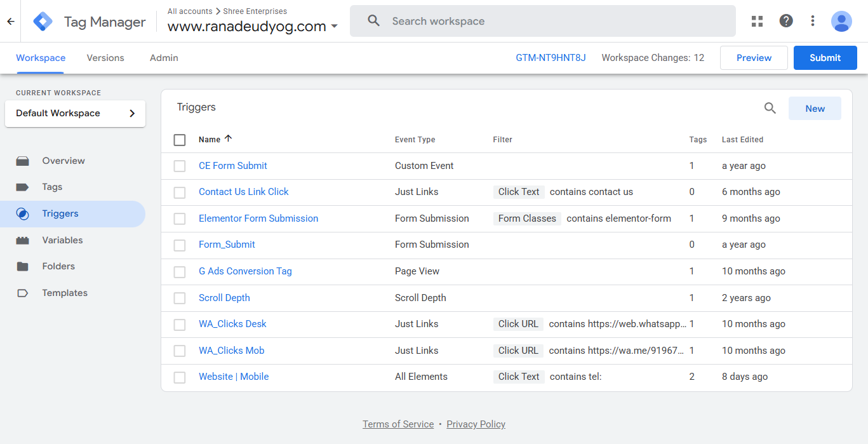Viewport: 868px width, 444px height.
Task: Open the CE Form Submit trigger
Action: pyautogui.click(x=233, y=166)
